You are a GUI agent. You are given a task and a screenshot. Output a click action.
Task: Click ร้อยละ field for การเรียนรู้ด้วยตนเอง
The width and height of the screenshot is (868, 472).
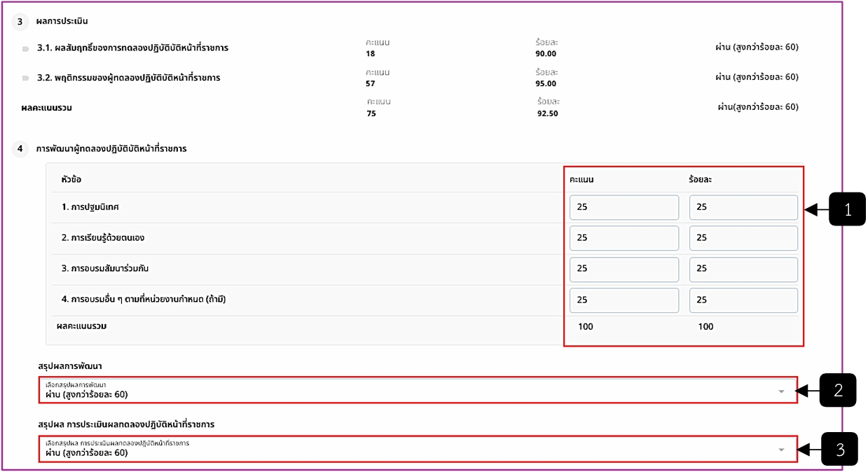(x=743, y=238)
